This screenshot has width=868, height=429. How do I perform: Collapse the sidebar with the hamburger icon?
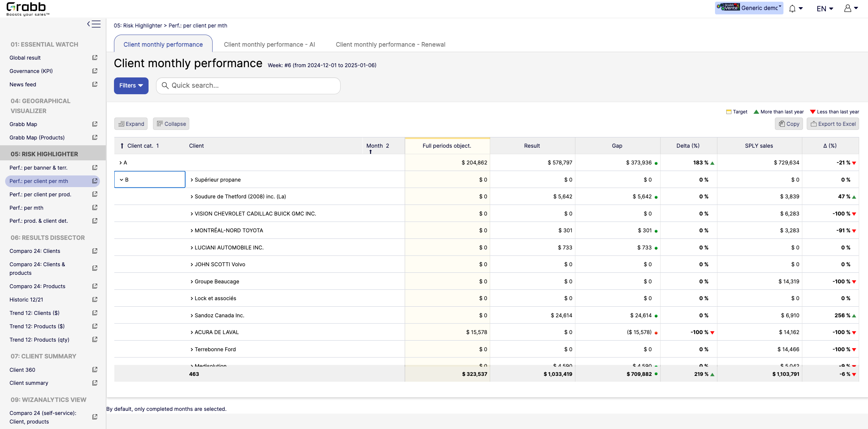(x=94, y=24)
